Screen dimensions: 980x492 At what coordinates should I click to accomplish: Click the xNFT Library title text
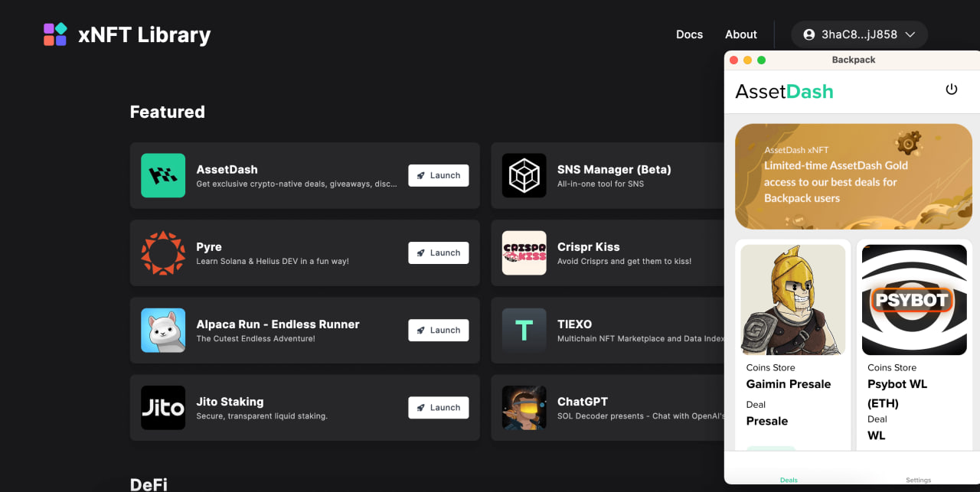[x=145, y=34]
